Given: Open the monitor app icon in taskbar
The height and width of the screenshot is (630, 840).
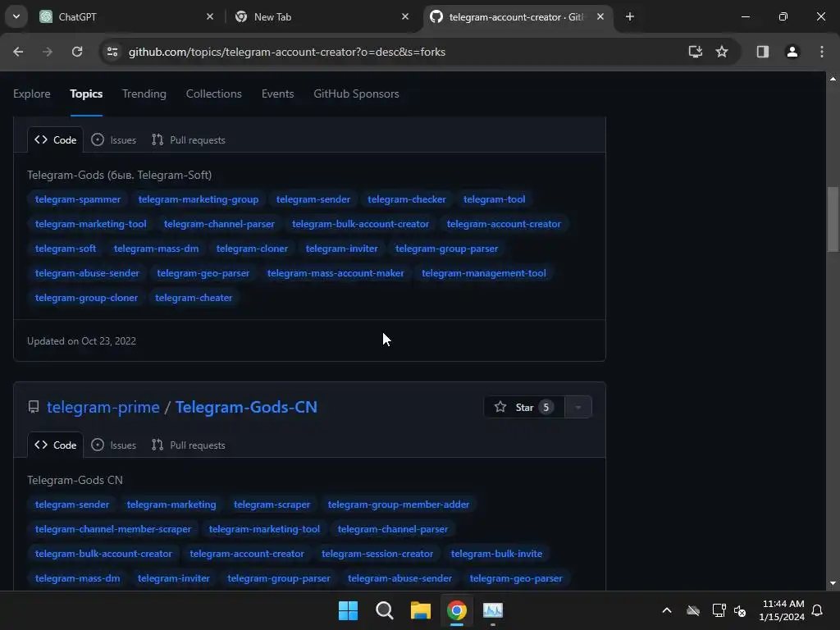Looking at the screenshot, I should tap(493, 610).
